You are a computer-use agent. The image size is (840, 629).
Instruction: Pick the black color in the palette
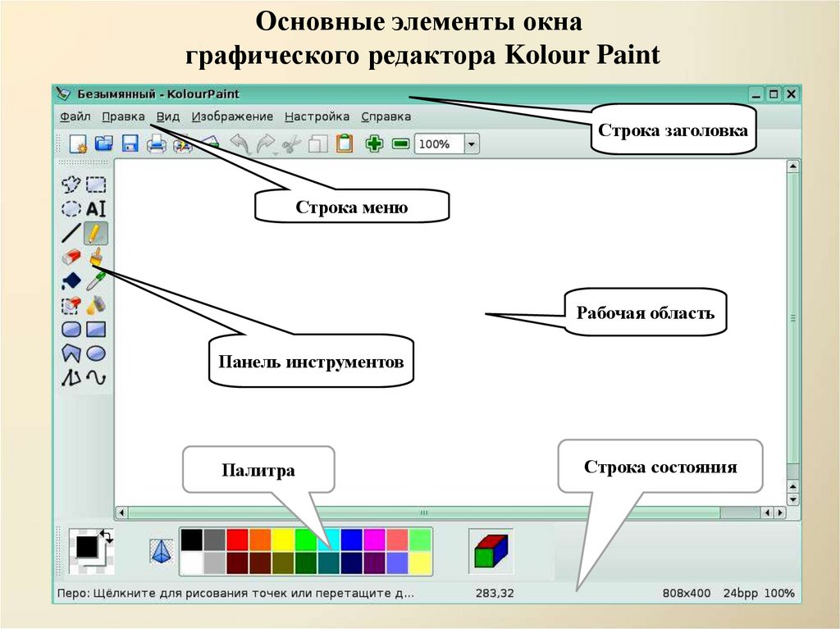click(191, 540)
